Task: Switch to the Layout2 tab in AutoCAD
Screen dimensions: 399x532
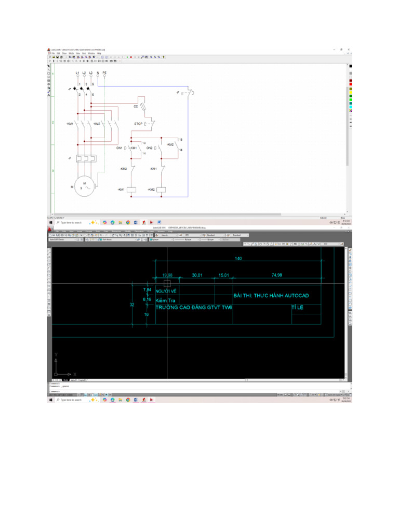Action: (83, 380)
